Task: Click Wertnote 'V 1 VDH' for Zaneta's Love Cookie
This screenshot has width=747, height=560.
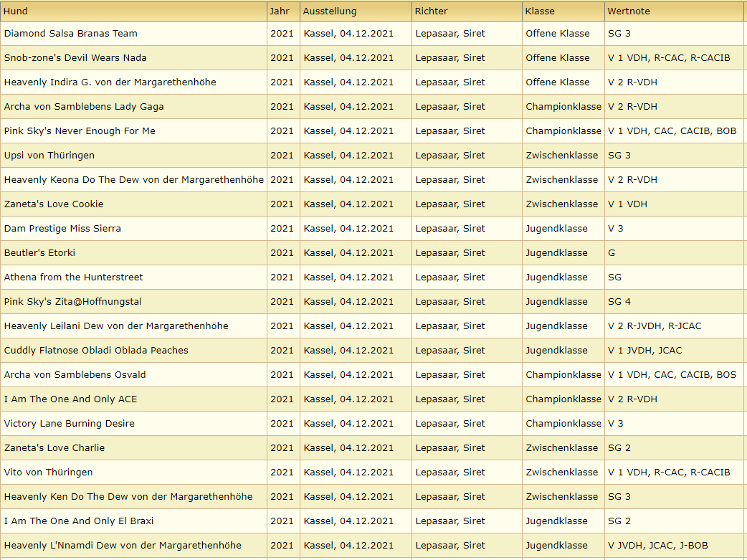Action: 627,204
